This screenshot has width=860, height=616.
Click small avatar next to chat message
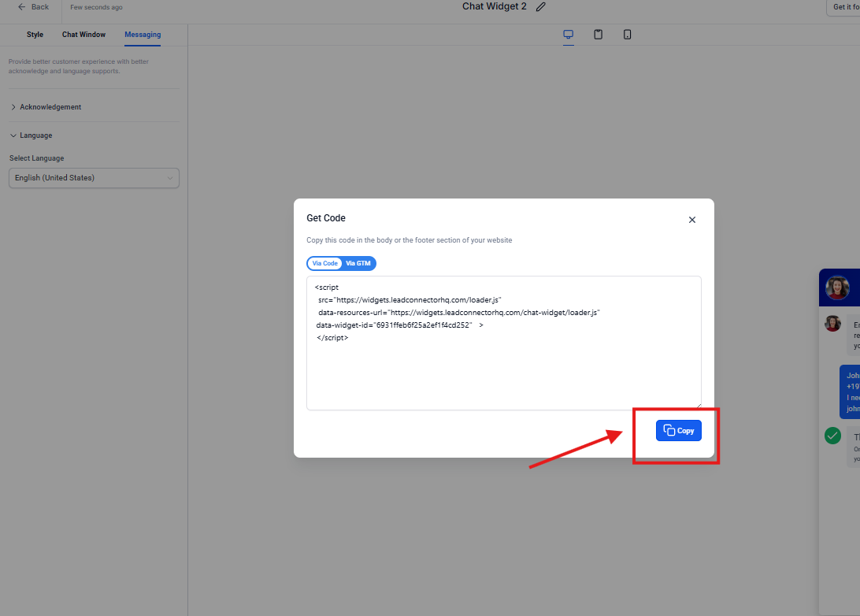(x=832, y=323)
